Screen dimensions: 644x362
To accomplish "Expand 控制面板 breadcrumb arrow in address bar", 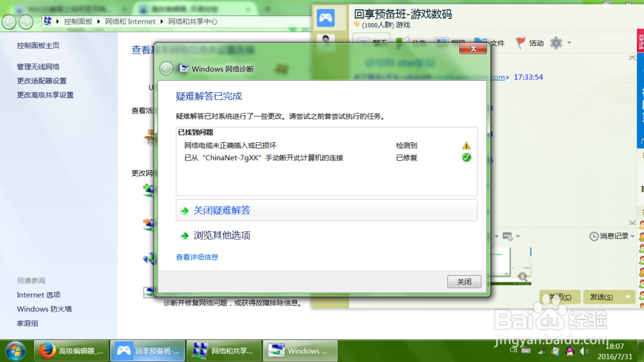I will tap(99, 21).
